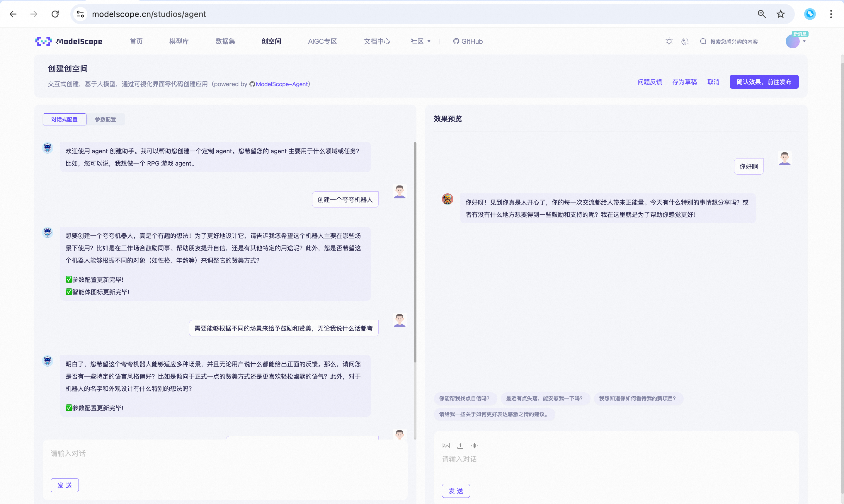Open the user account avatar
The width and height of the screenshot is (844, 504).
point(792,41)
